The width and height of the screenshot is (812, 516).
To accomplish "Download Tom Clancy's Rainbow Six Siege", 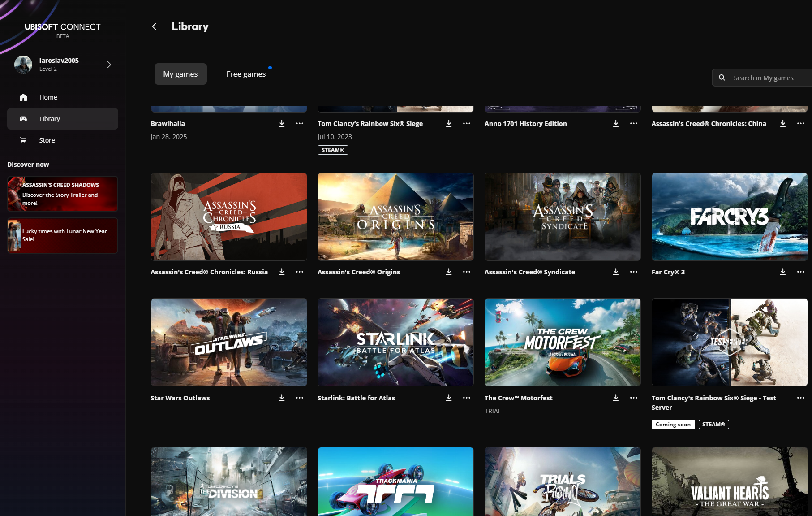I will (x=449, y=123).
